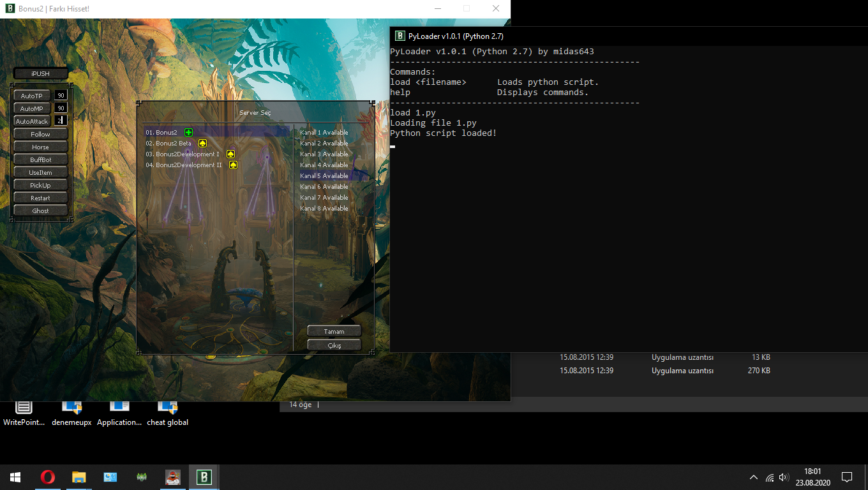The width and height of the screenshot is (868, 490).
Task: Toggle the Horse option
Action: pos(40,147)
